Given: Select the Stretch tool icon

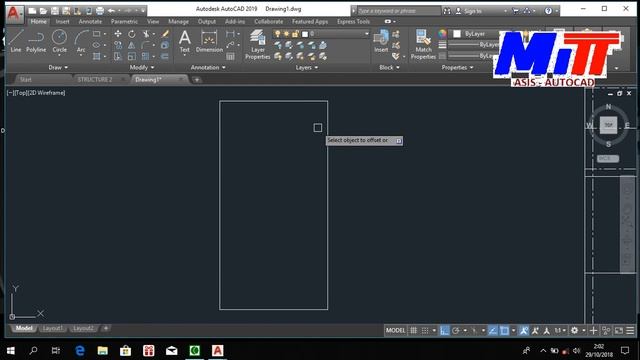Looking at the screenshot, I should click(x=118, y=56).
